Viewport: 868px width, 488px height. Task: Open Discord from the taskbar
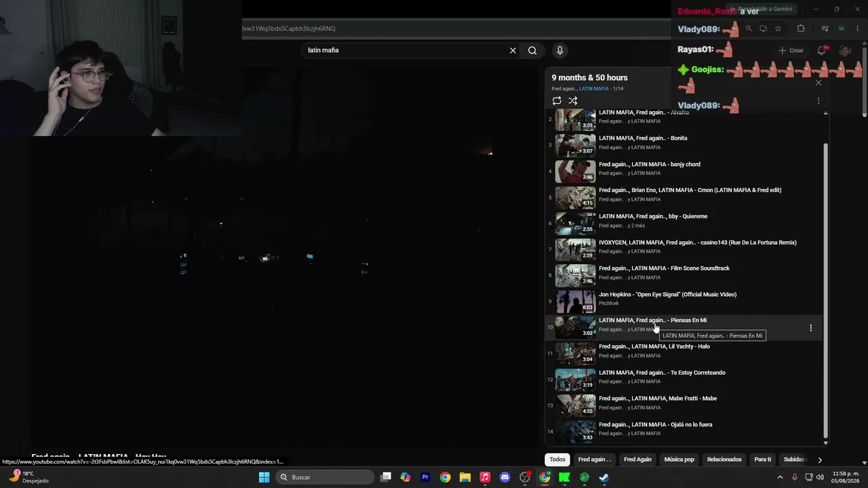(x=505, y=477)
